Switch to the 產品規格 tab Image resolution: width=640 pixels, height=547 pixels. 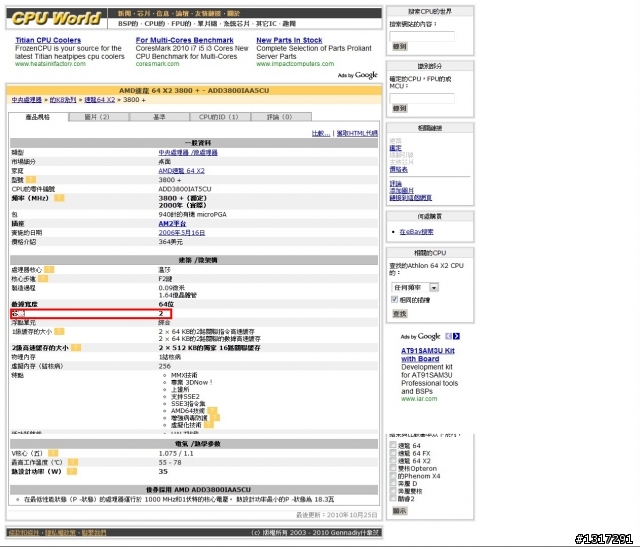(x=38, y=117)
